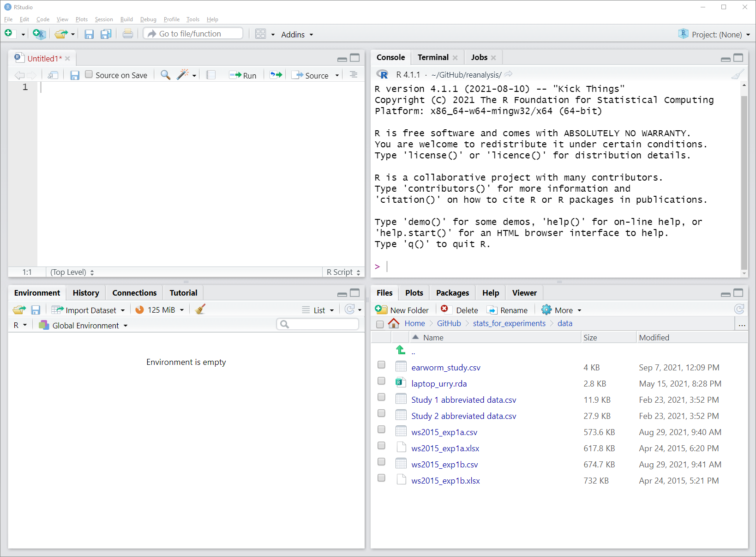Open the Addins dropdown
Viewport: 756px width, 557px height.
pyautogui.click(x=297, y=35)
